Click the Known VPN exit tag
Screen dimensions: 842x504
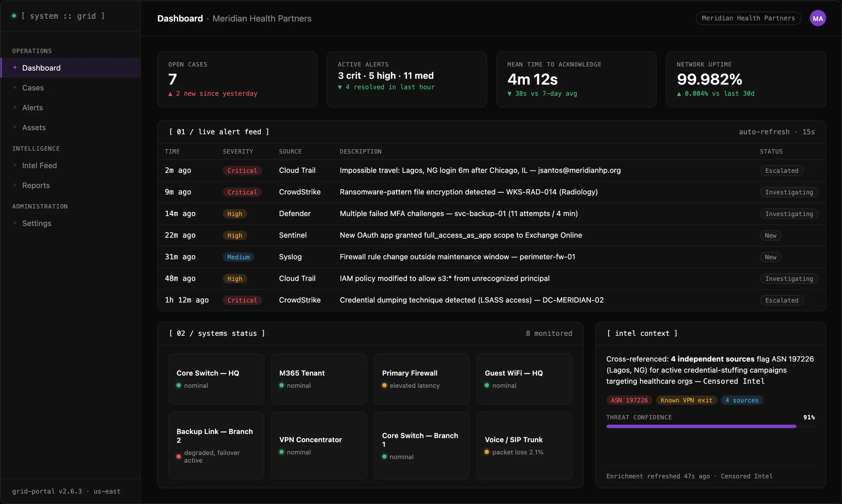686,400
